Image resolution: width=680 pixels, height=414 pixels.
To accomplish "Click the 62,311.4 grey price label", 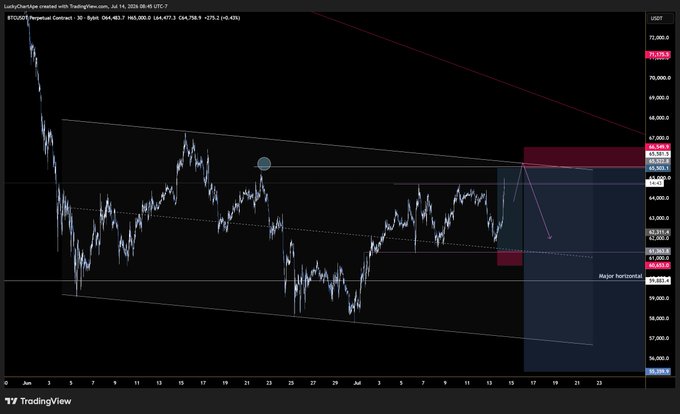I will [x=658, y=232].
